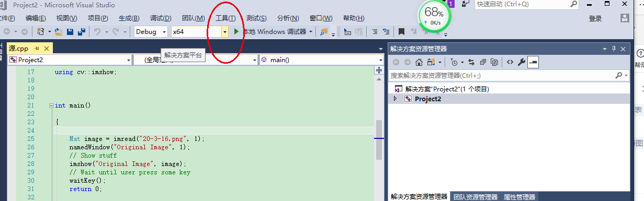The image size is (644, 201).
Task: Collapse the main() function outline box
Action: pyautogui.click(x=51, y=105)
